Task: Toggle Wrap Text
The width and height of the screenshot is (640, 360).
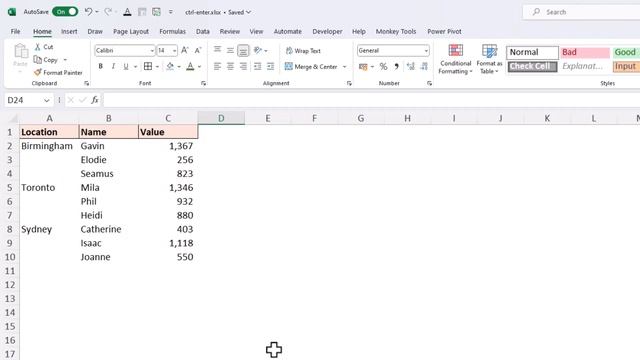Action: pos(303,51)
